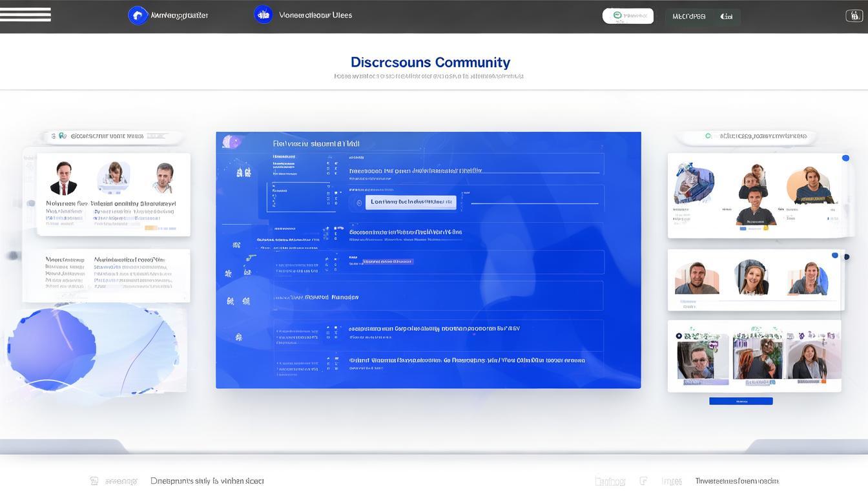
Task: Click the blue progress bar under bottom-right card
Action: 741,400
